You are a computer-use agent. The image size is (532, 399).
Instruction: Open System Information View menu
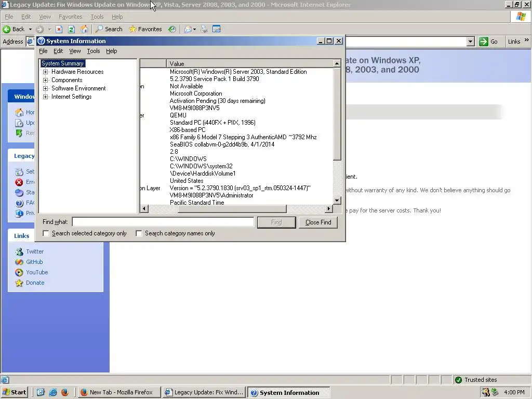coord(75,51)
